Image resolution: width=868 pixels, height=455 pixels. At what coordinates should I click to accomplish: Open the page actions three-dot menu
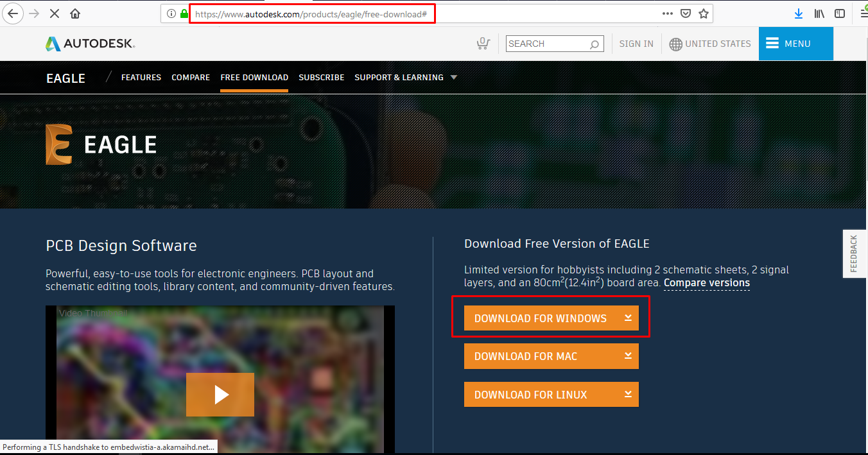tap(668, 13)
